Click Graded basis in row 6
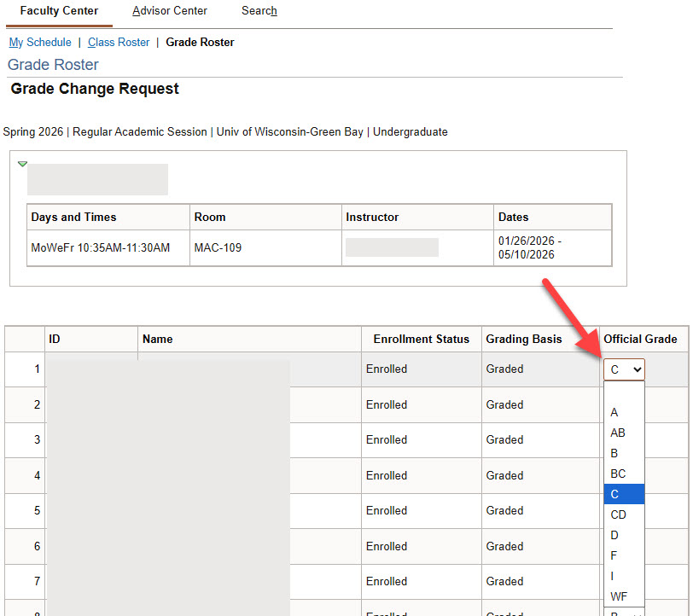This screenshot has width=693, height=616. pyautogui.click(x=504, y=546)
